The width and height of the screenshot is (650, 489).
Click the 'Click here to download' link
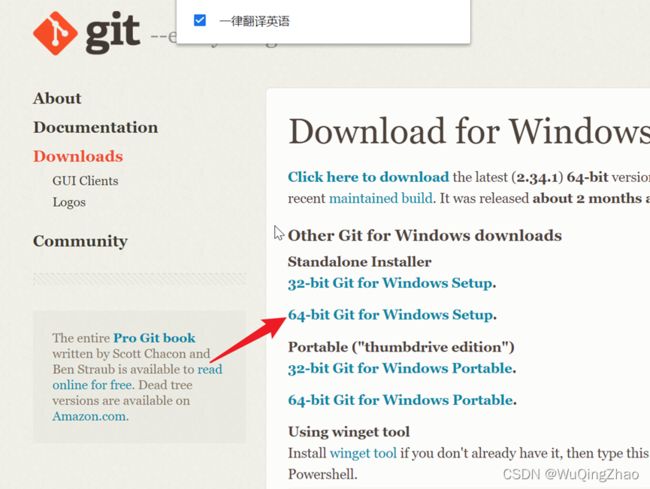(369, 177)
